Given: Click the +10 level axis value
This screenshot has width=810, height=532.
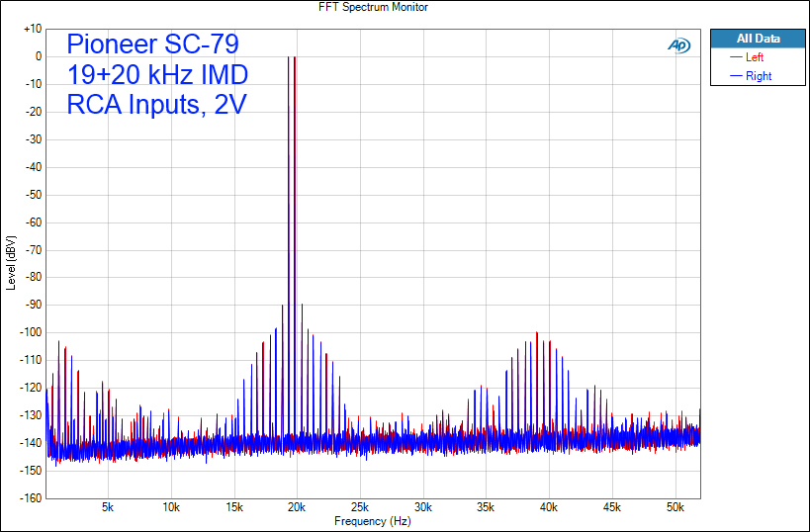Looking at the screenshot, I should point(33,29).
